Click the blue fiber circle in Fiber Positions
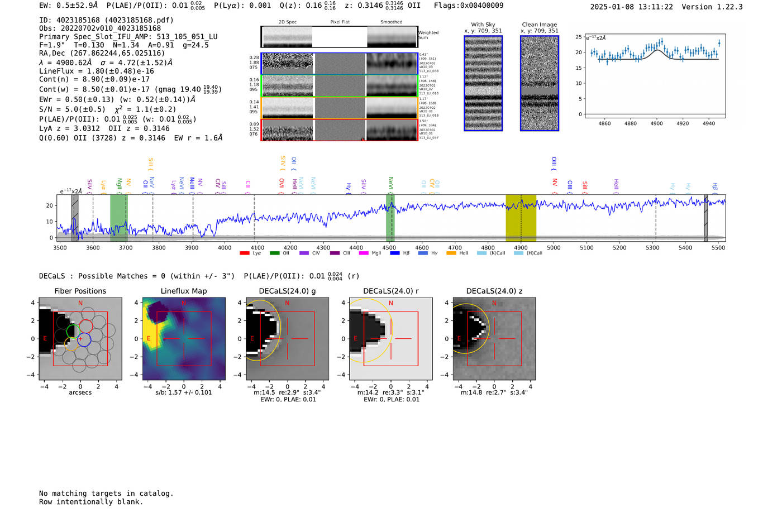Viewport: 782px width, 532px height. (84, 339)
